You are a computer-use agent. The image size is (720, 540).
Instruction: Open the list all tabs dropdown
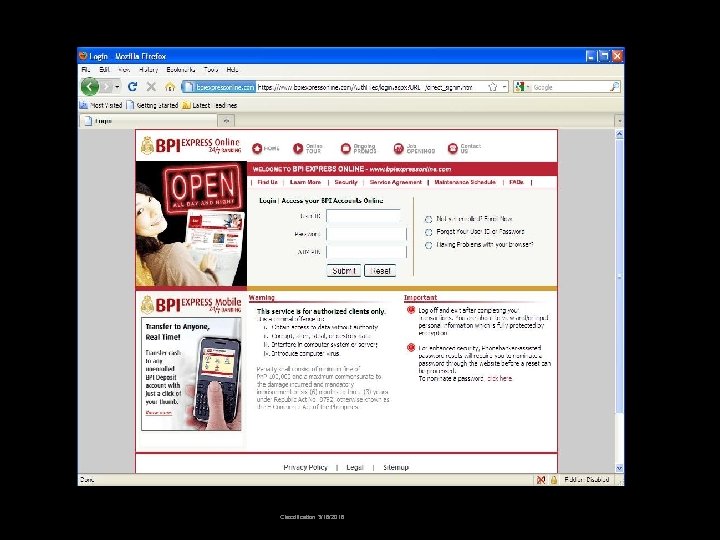pyautogui.click(x=619, y=121)
